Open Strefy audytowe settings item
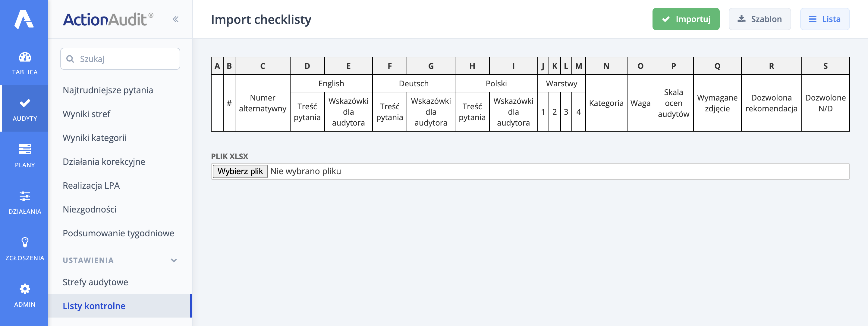Screen dimensions: 868x326 [x=95, y=282]
